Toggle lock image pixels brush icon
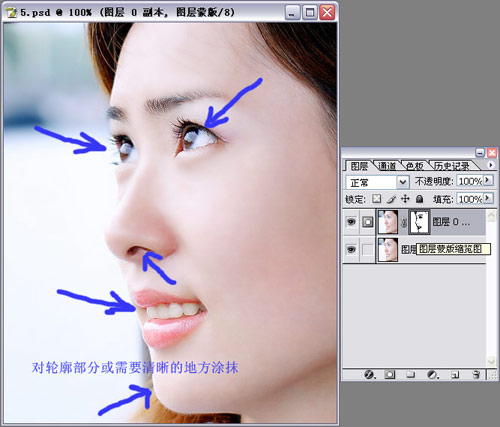The image size is (500, 427). click(x=391, y=199)
